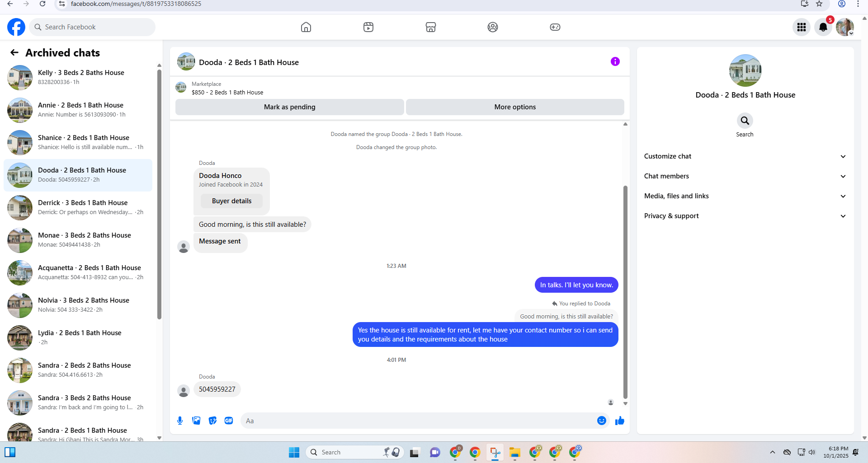Click the Mark as pending button
The width and height of the screenshot is (868, 463).
pos(289,107)
